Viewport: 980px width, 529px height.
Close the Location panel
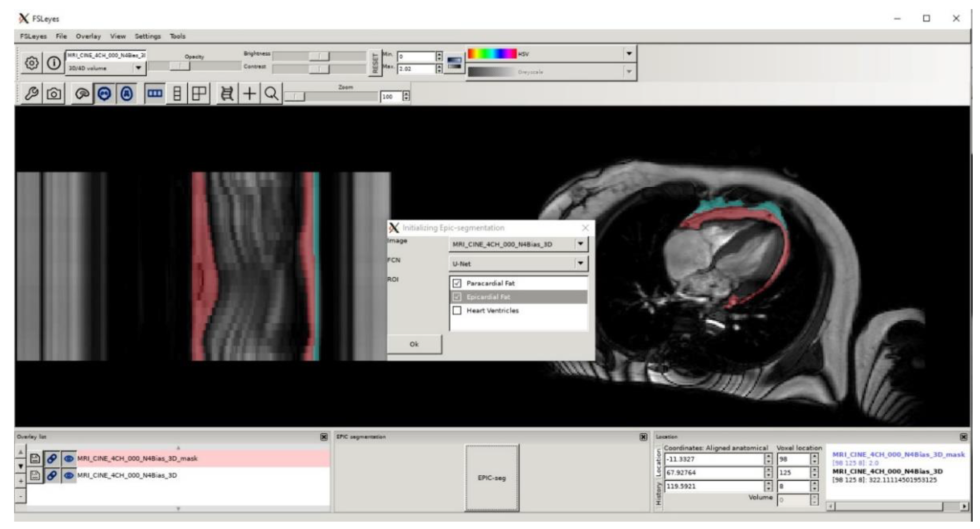coord(963,437)
